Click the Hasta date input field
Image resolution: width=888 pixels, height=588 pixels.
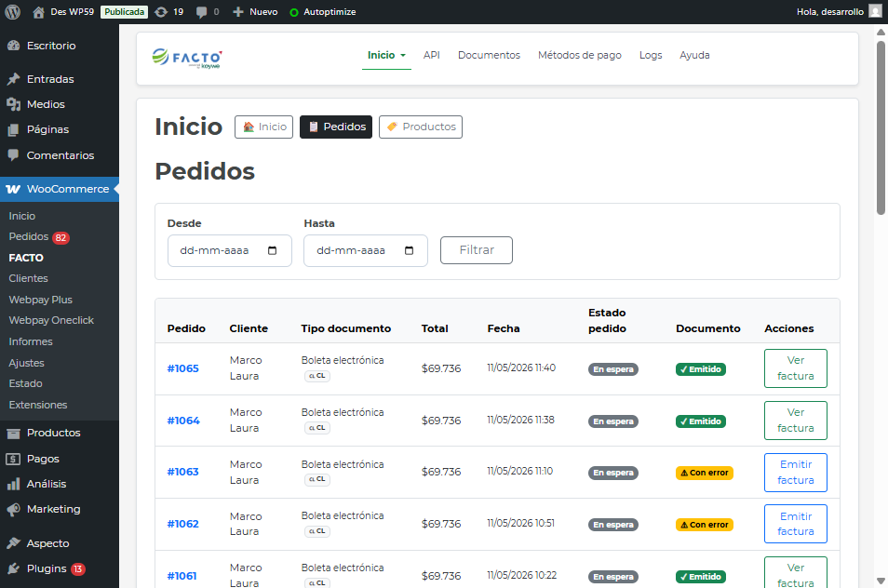pyautogui.click(x=365, y=250)
